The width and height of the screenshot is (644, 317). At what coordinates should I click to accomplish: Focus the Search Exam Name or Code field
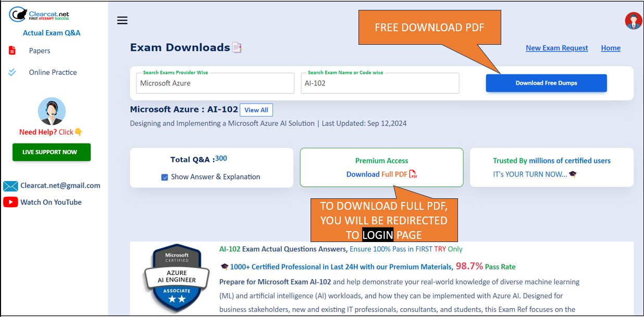pyautogui.click(x=380, y=83)
